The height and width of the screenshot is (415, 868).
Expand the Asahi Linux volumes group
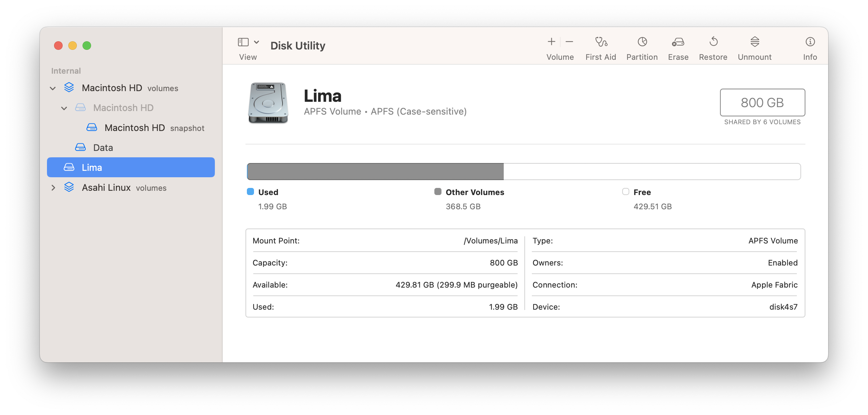point(53,188)
